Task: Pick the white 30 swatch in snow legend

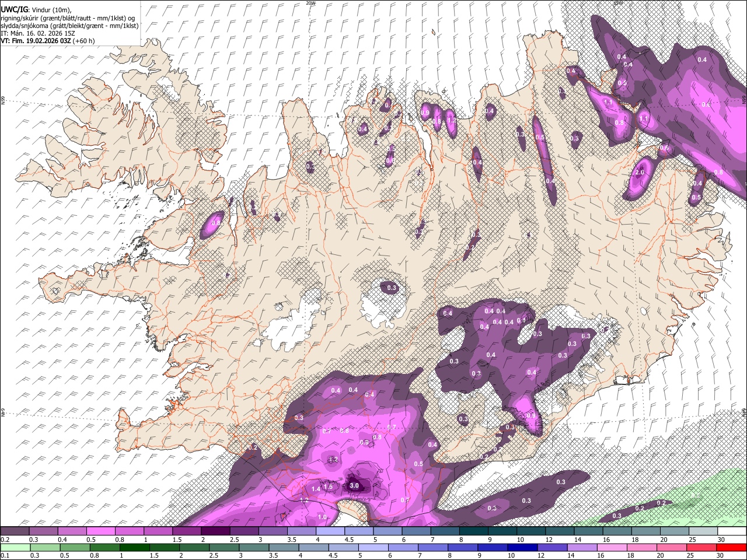Action: [x=732, y=531]
